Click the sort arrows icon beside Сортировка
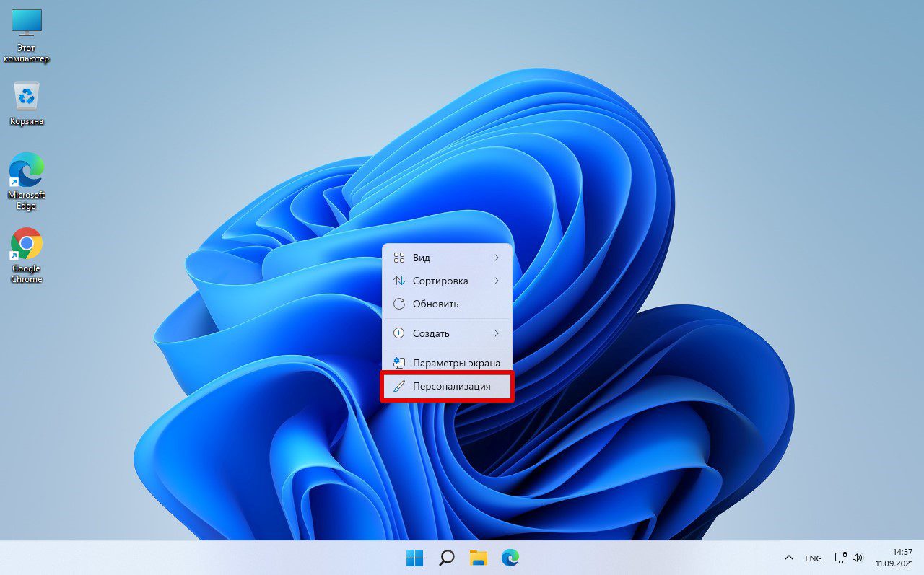 click(x=398, y=281)
